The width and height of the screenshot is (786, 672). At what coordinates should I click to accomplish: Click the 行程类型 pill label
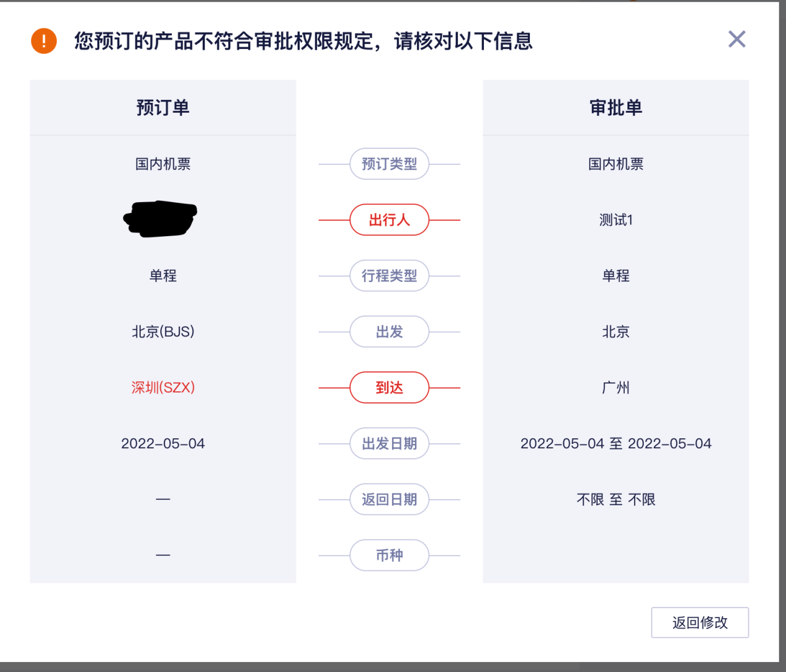point(390,276)
